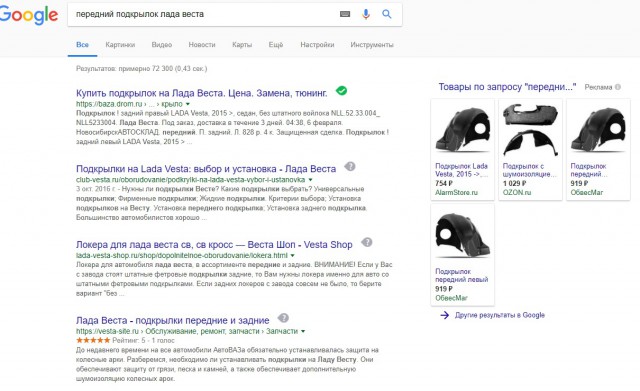Open Инструменты search tools
Screen dimensions: 640x391
pos(372,45)
